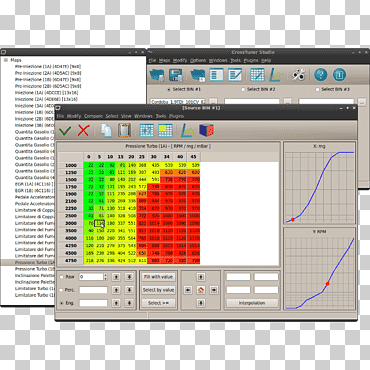This screenshot has height=370, width=370.
Task: Select the 'Select BIN #2' radio button
Action: [243, 89]
